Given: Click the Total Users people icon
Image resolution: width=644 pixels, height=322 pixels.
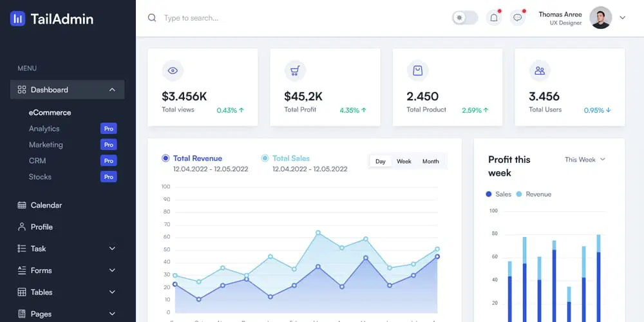Looking at the screenshot, I should click(540, 71).
